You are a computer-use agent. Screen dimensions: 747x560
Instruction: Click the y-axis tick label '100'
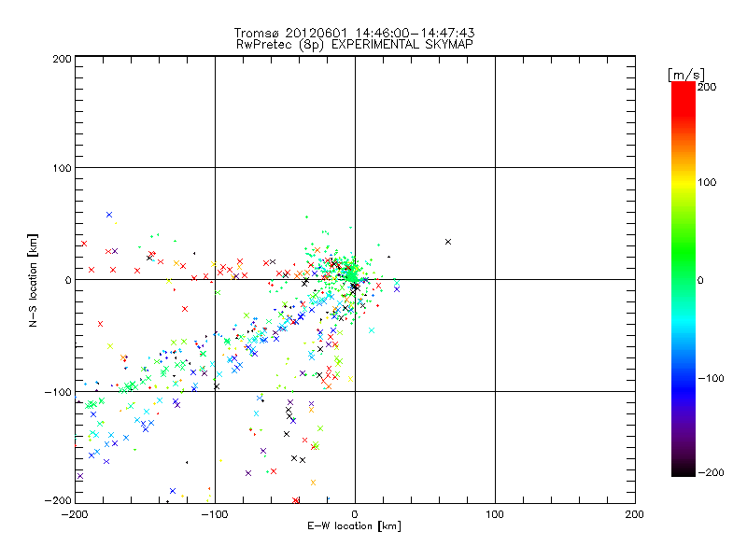[x=62, y=168]
